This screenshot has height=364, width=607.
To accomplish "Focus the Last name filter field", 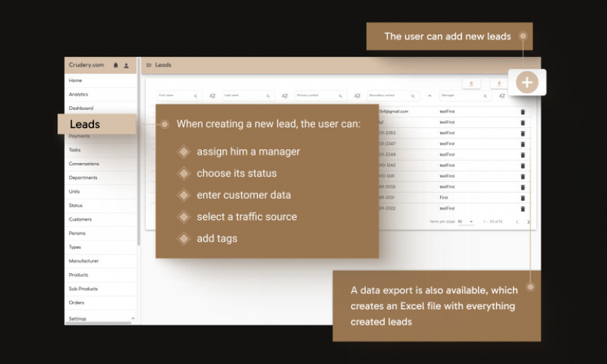I will [248, 95].
